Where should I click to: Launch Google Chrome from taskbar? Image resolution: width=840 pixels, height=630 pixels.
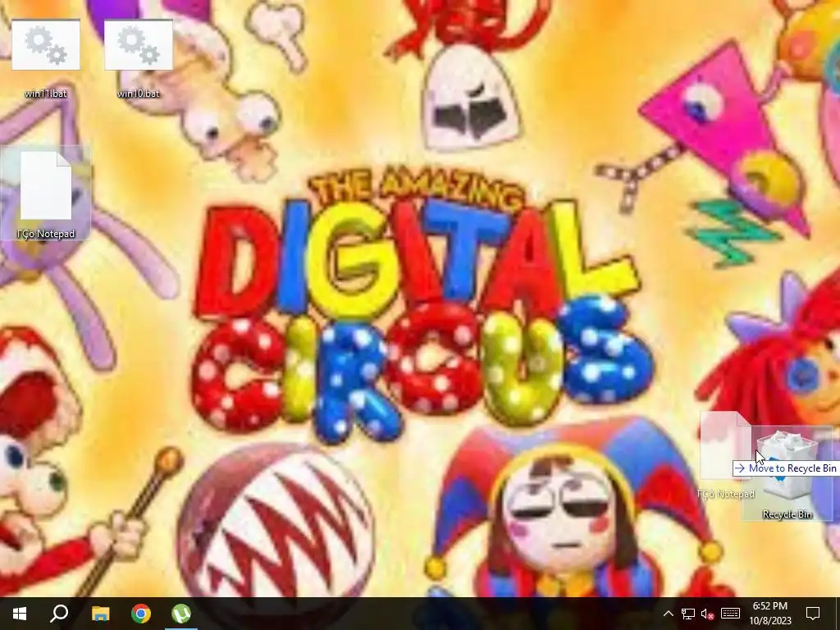coord(141,614)
